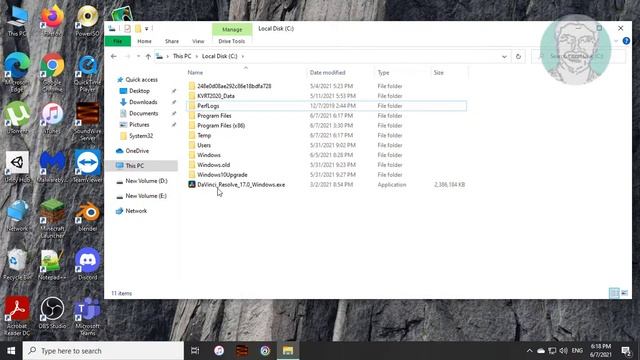Select the Manage contextual tab
This screenshot has height=360, width=640.
(x=232, y=29)
